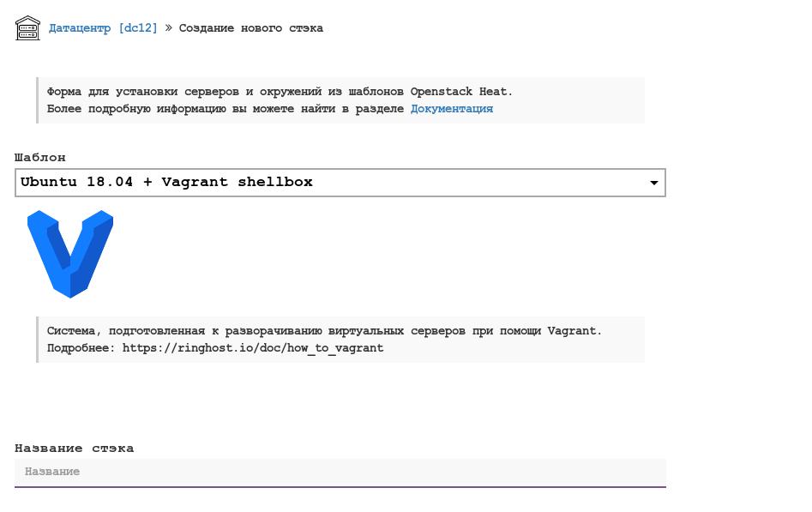The width and height of the screenshot is (812, 512).
Task: Open the Датацентр [dc12] breadcrumb link
Action: (x=103, y=28)
